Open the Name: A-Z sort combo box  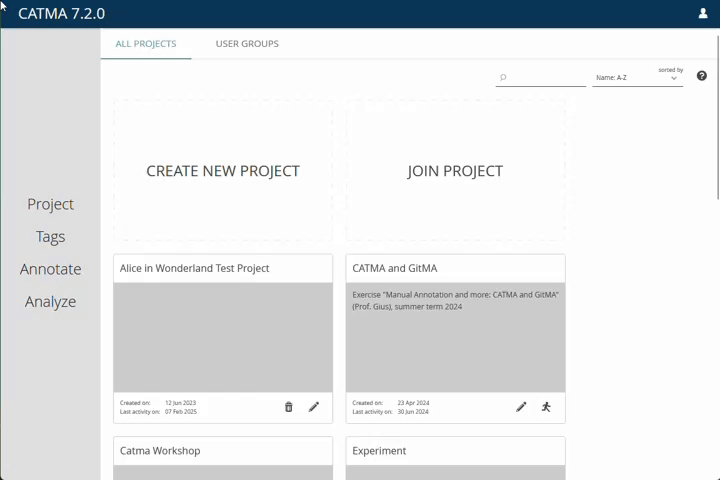tap(628, 78)
